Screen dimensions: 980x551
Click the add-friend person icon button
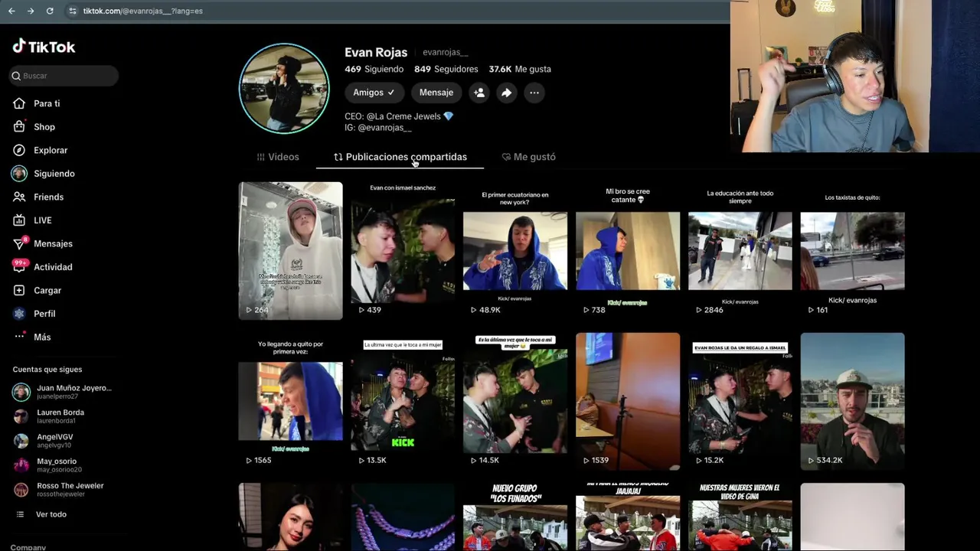pyautogui.click(x=479, y=93)
